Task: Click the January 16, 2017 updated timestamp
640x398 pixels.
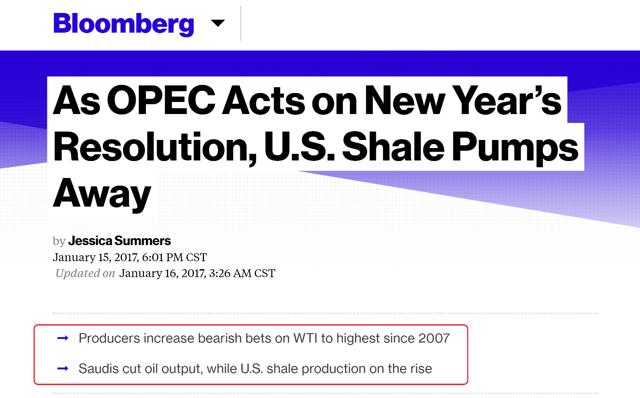Action: pos(197,273)
